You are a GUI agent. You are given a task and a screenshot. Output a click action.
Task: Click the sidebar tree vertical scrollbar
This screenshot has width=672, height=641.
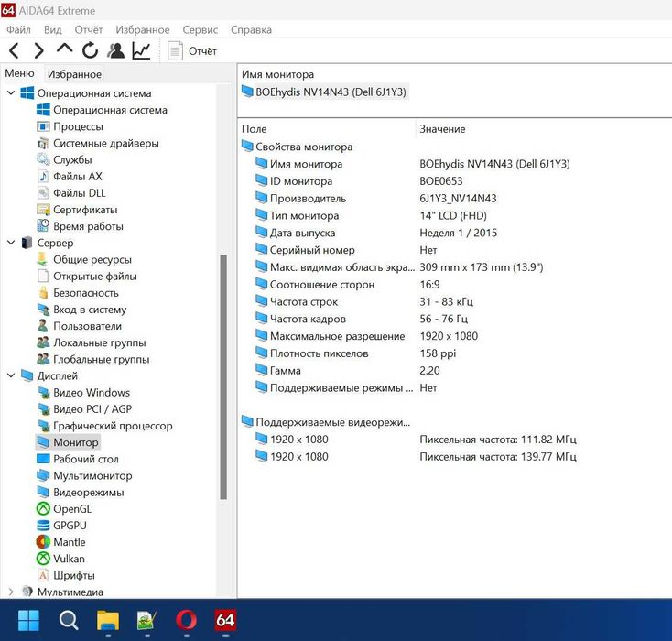223,377
